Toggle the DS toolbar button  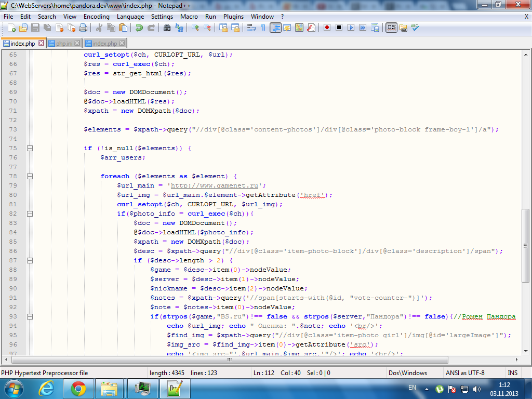[x=391, y=28]
